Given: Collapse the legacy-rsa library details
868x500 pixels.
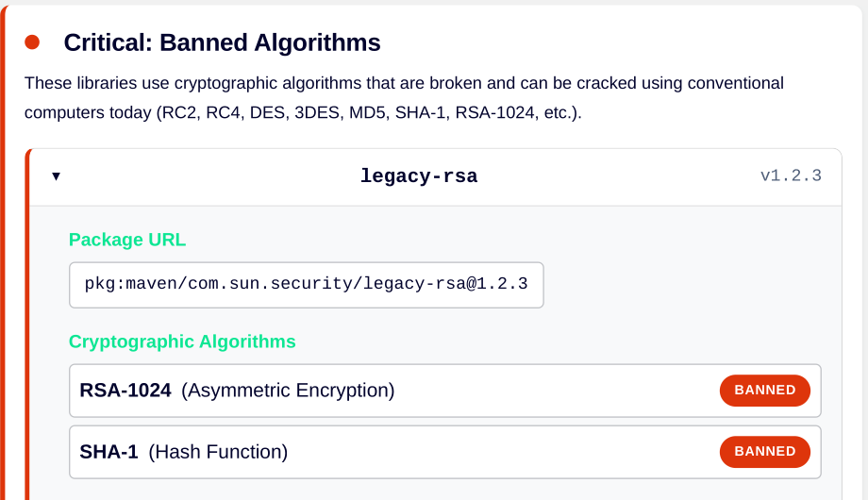Looking at the screenshot, I should pos(56,176).
